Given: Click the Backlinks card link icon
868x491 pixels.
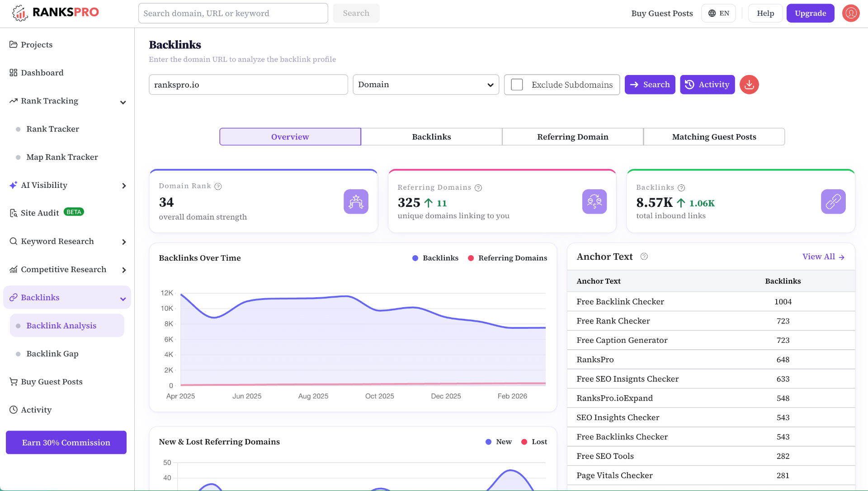Looking at the screenshot, I should 833,201.
